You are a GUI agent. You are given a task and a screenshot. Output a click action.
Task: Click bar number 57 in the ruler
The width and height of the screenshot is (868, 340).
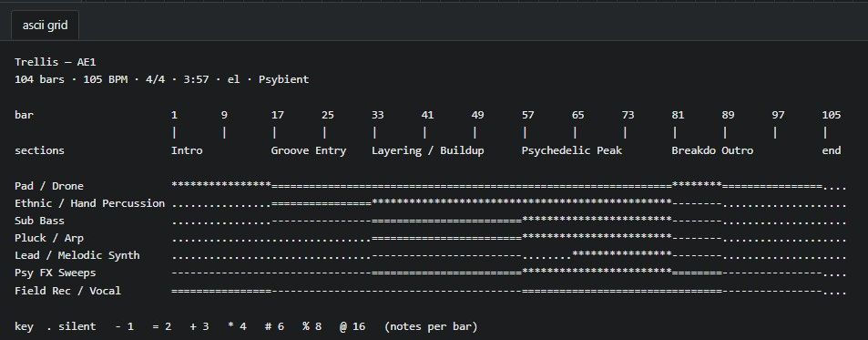pos(527,115)
